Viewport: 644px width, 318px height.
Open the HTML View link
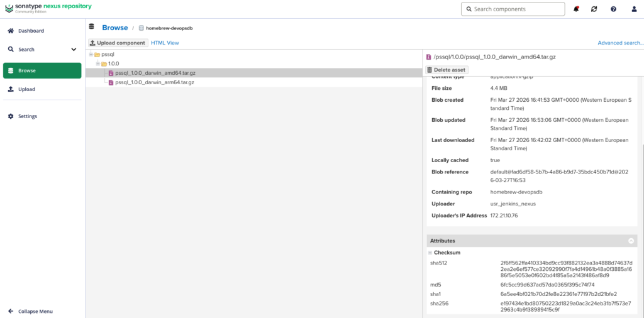165,43
